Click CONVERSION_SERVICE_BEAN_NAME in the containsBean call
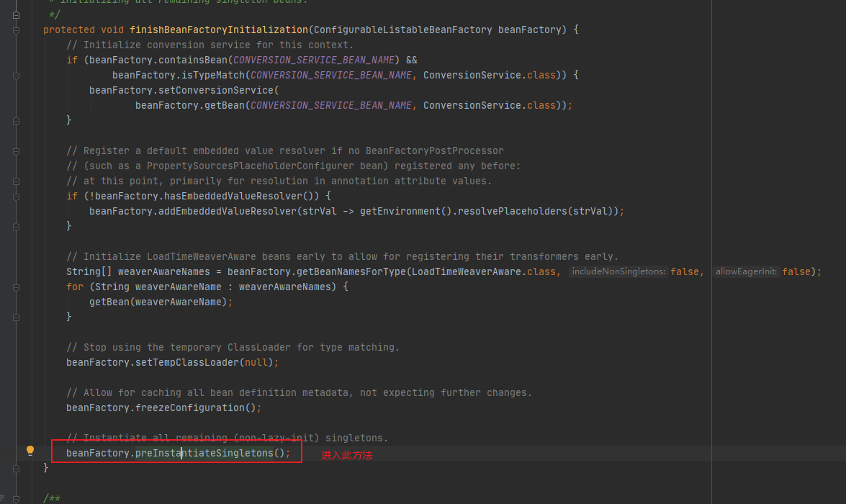Screen dimensions: 846x504 314,60
